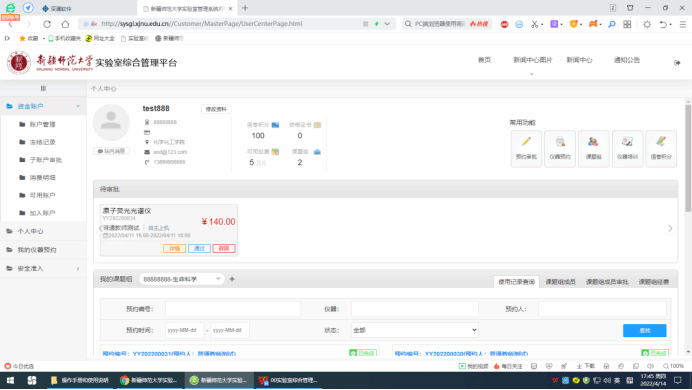Click the 信誉积分 blue image icon
Screen dimensions: 692x390
[x=275, y=125]
